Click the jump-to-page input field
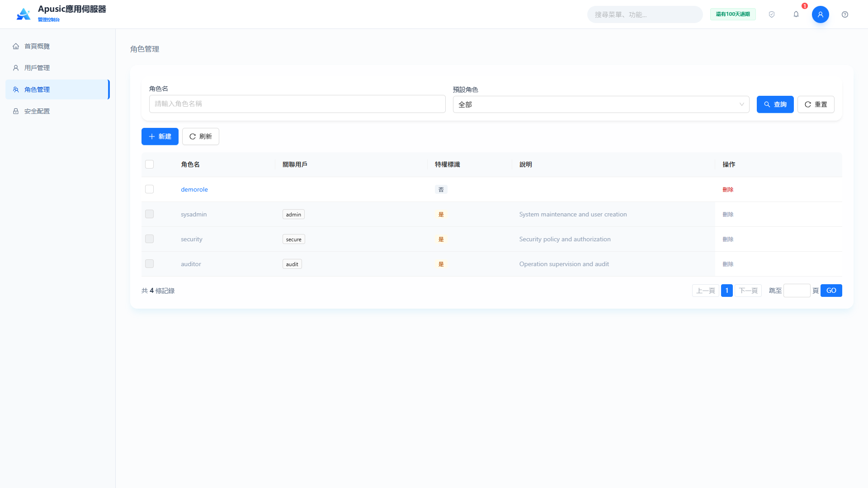The image size is (868, 488). 797,291
